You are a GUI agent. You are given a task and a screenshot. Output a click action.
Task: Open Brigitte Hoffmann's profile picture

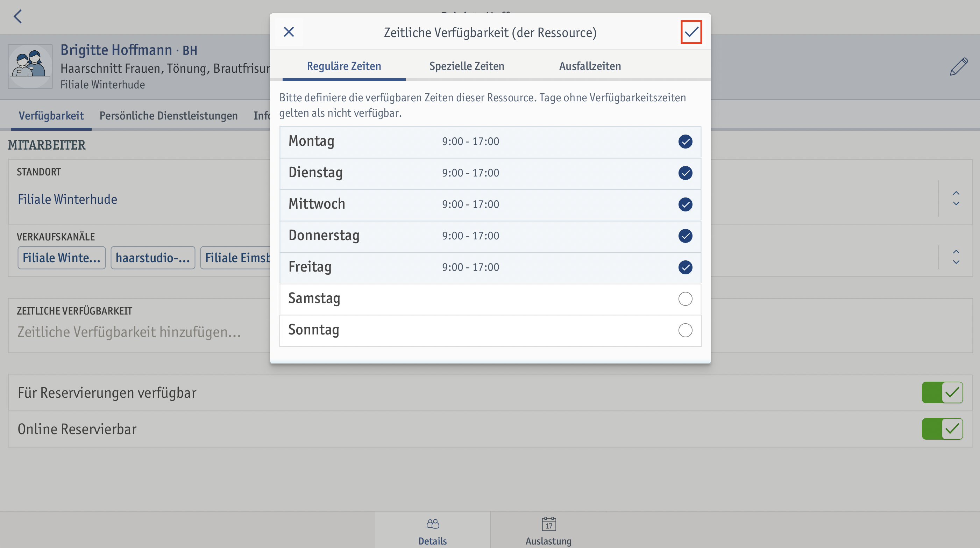coord(30,66)
